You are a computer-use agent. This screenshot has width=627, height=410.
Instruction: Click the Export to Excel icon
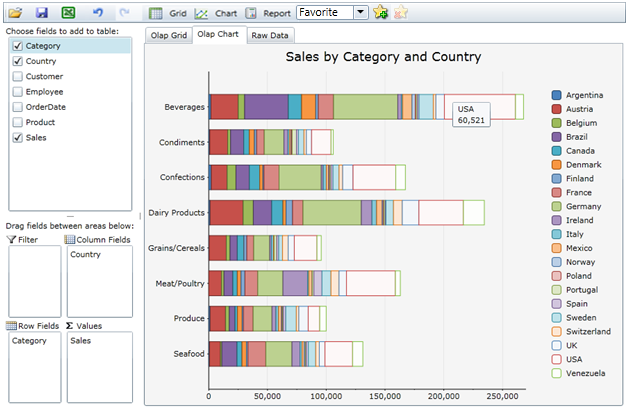tap(68, 13)
